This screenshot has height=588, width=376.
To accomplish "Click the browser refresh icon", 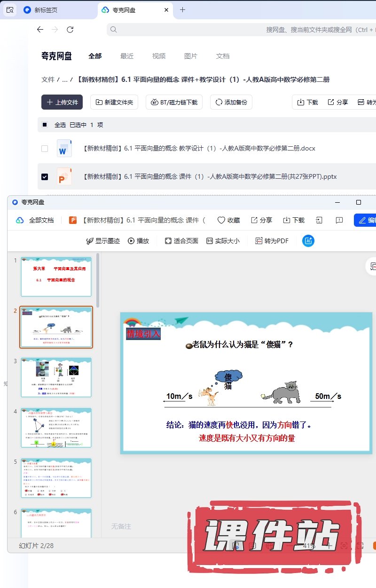I will coord(70,30).
